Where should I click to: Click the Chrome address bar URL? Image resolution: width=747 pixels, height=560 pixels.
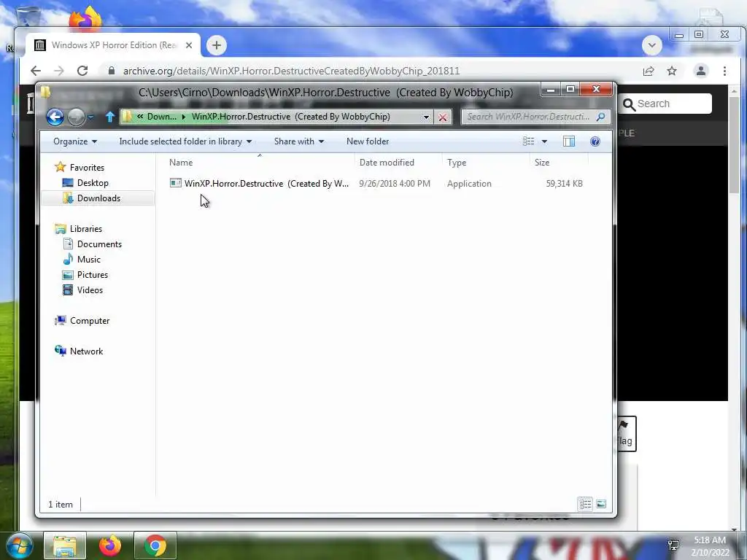pyautogui.click(x=291, y=71)
